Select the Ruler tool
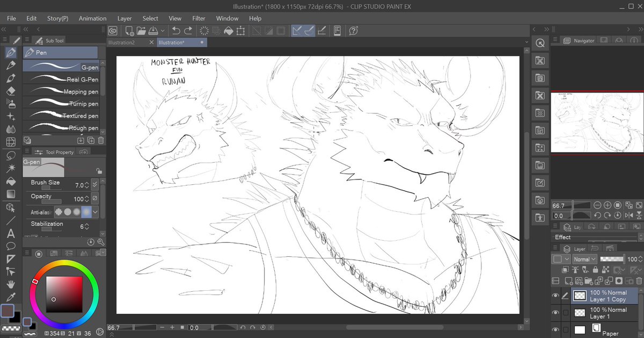 (x=11, y=259)
